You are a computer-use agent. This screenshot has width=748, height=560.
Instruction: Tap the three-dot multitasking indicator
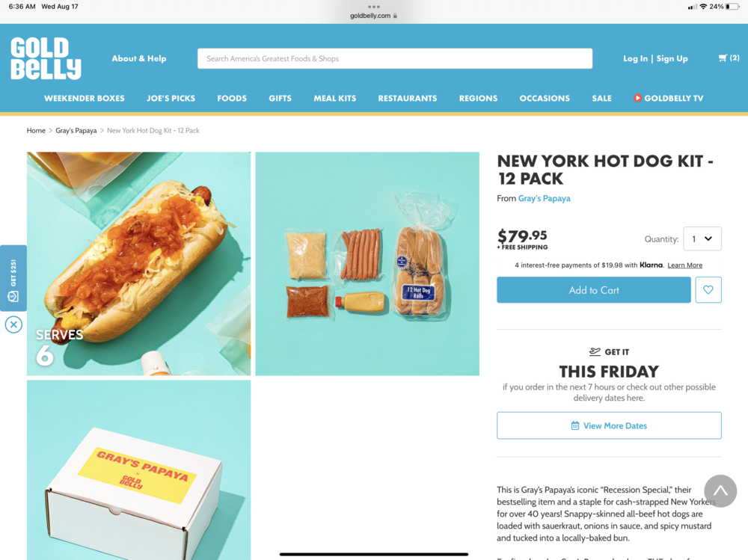pyautogui.click(x=374, y=7)
